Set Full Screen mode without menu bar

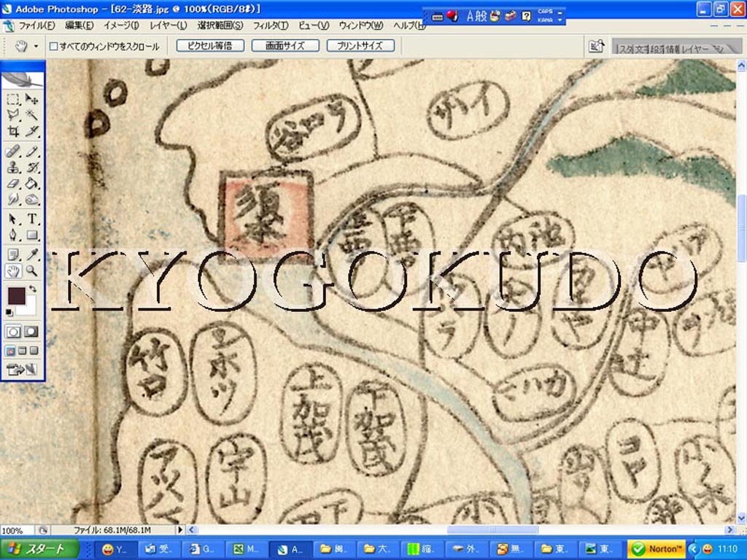[34, 351]
